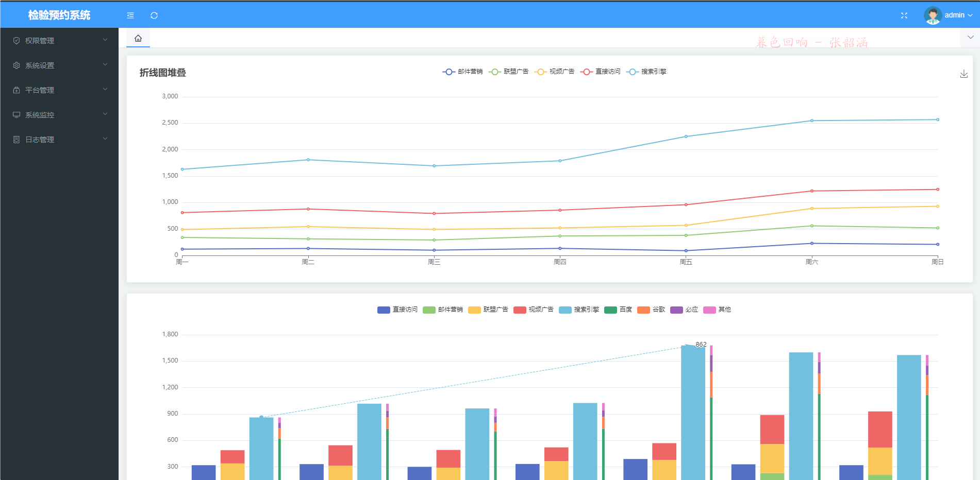Click the 日志管理 document icon
The image size is (980, 480).
click(16, 140)
